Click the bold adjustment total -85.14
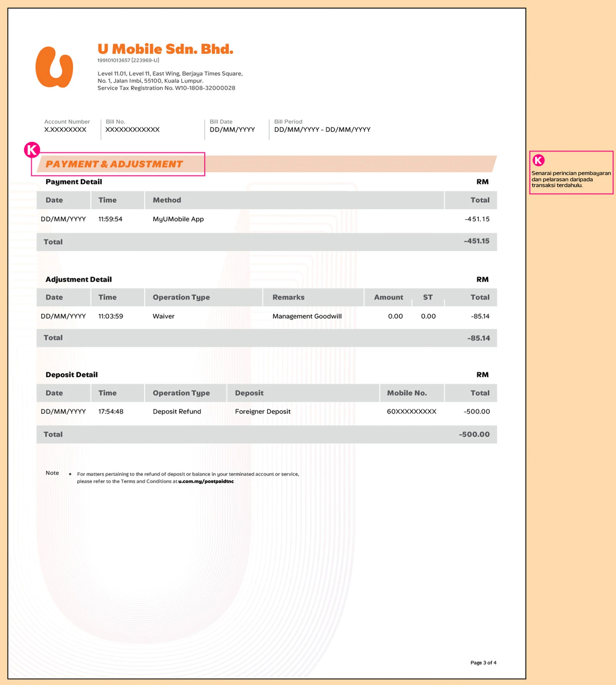Viewport: 616px width, 685px height. [x=479, y=338]
